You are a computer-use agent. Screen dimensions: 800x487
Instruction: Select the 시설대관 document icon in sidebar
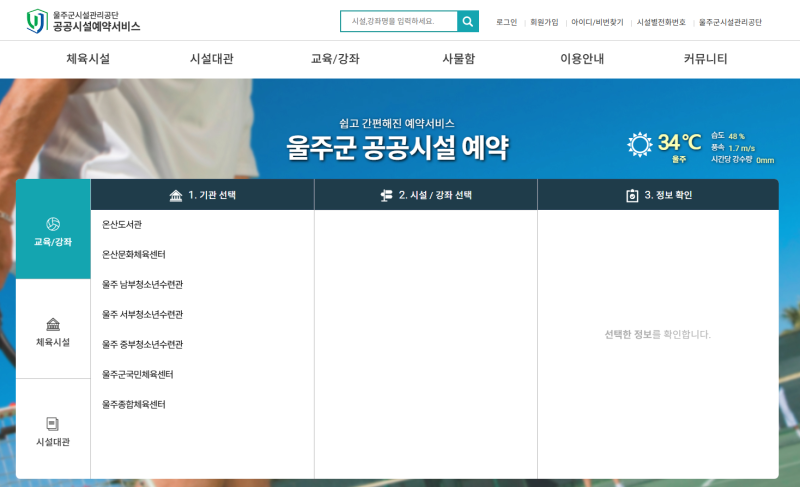[53, 424]
